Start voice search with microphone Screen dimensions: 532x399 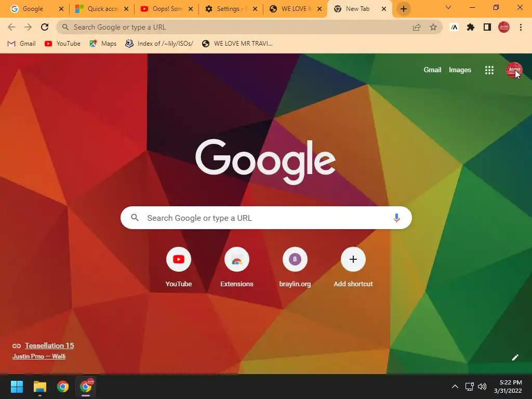pos(396,218)
